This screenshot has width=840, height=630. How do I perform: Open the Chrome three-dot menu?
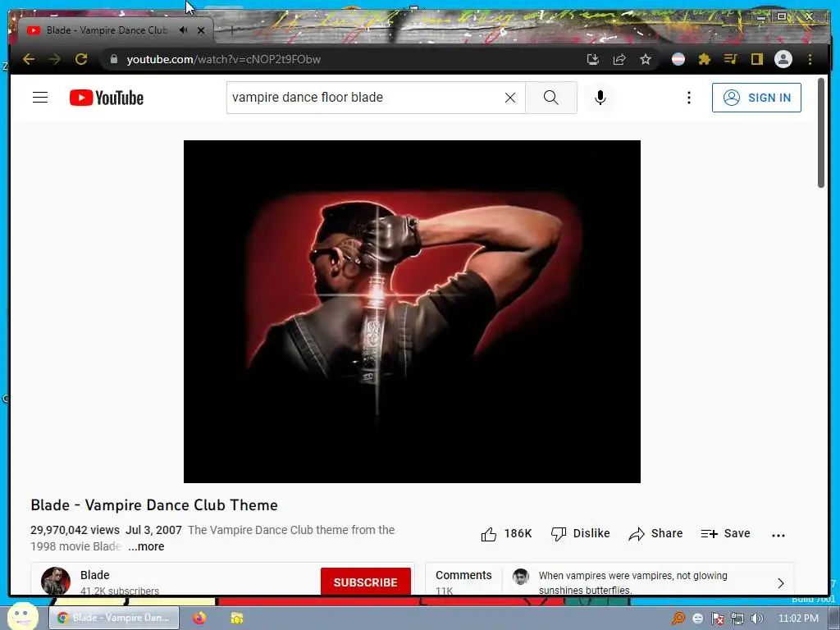810,59
